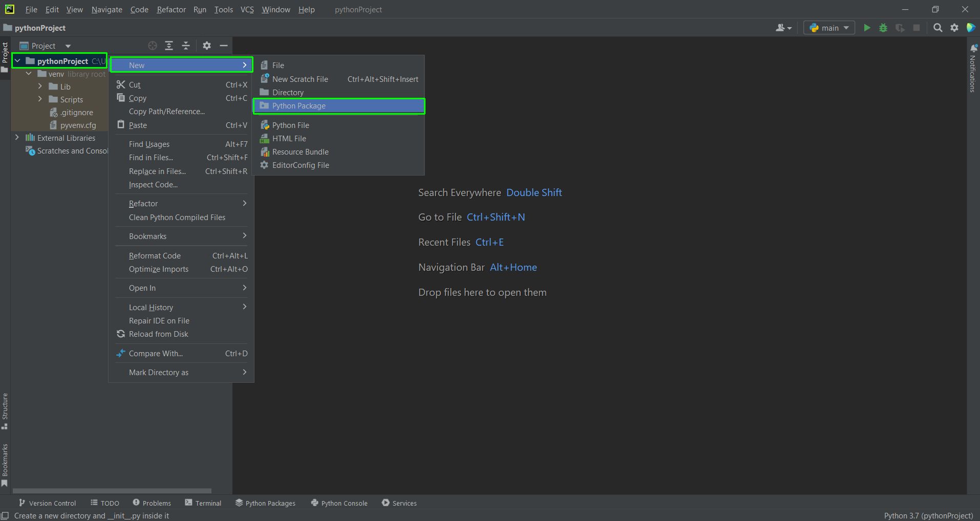Choose Copy from the context menu
Viewport: 980px width, 521px height.
tap(182, 98)
